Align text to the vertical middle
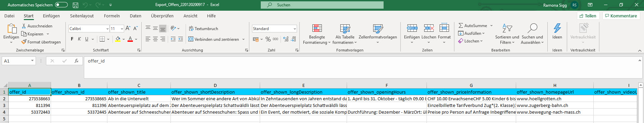This screenshot has height=123, width=644. [155, 28]
